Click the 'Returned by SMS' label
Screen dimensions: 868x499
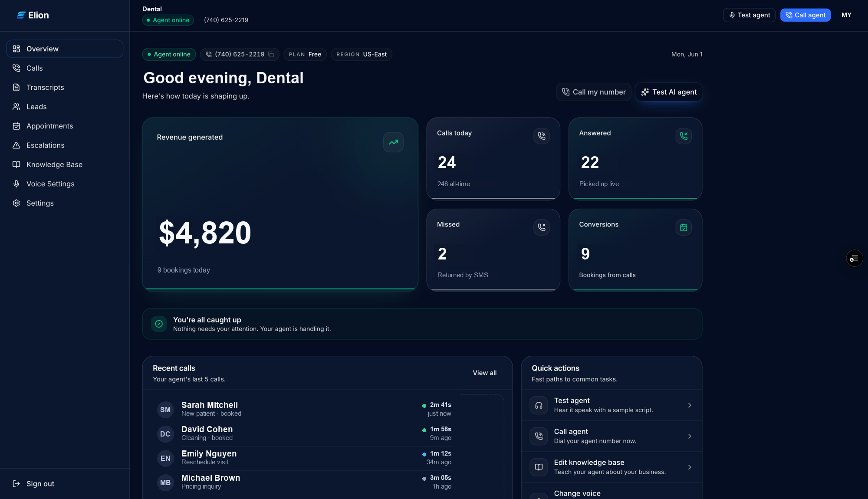[463, 275]
